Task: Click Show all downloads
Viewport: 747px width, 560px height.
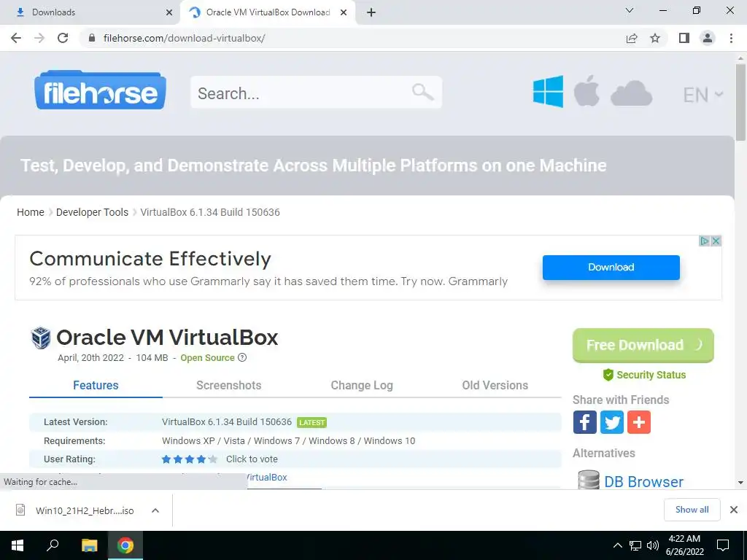Action: point(692,510)
